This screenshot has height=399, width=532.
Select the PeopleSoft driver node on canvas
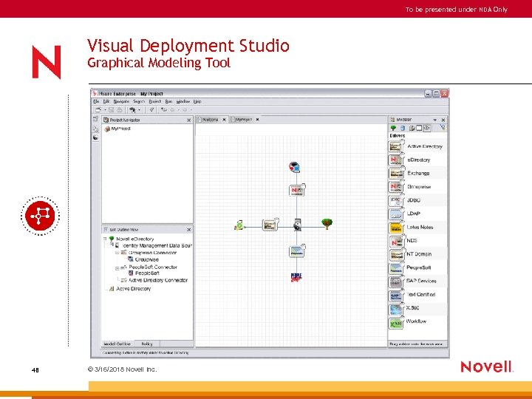(x=297, y=251)
